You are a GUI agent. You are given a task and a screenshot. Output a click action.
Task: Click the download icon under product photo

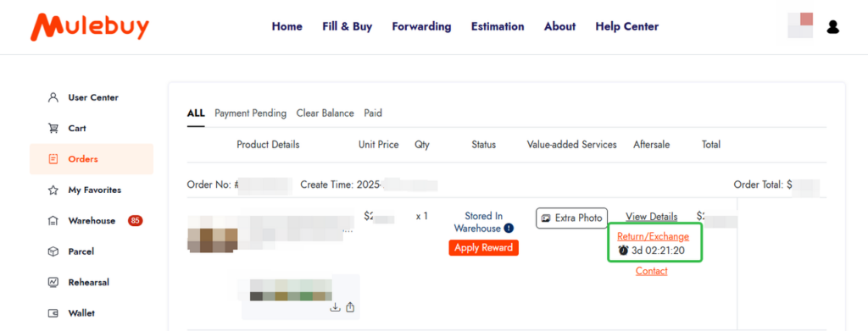(335, 307)
